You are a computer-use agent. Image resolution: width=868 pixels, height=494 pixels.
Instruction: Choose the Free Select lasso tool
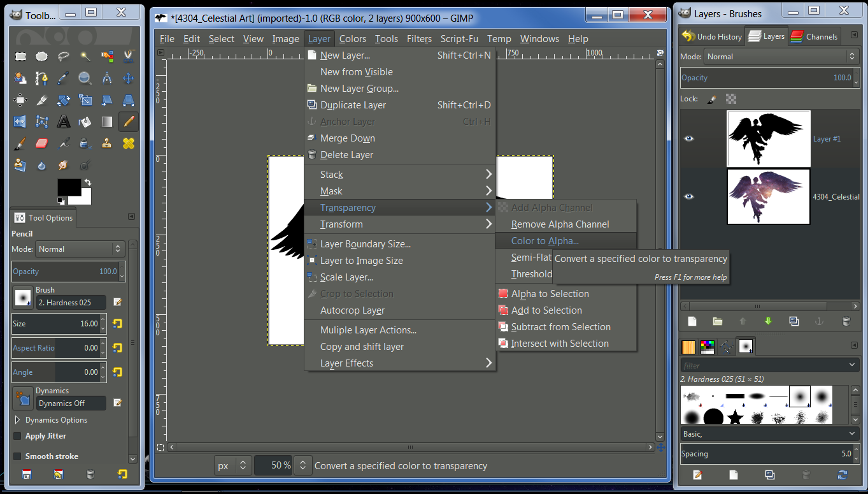coord(64,57)
